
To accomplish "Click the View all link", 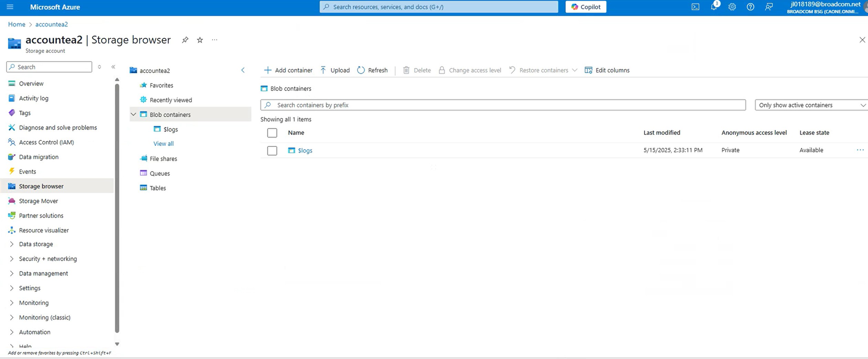I will point(163,144).
